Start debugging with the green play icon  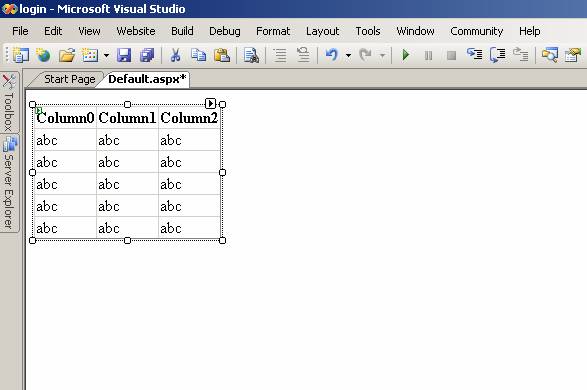click(405, 55)
